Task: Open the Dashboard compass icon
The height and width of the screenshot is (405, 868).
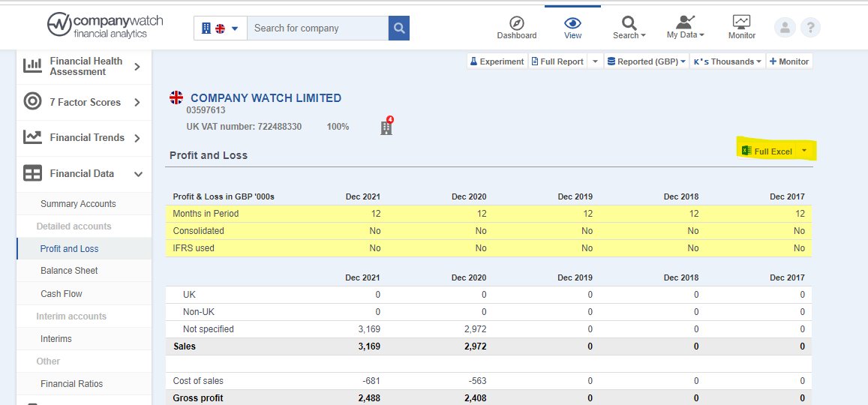Action: 516,23
